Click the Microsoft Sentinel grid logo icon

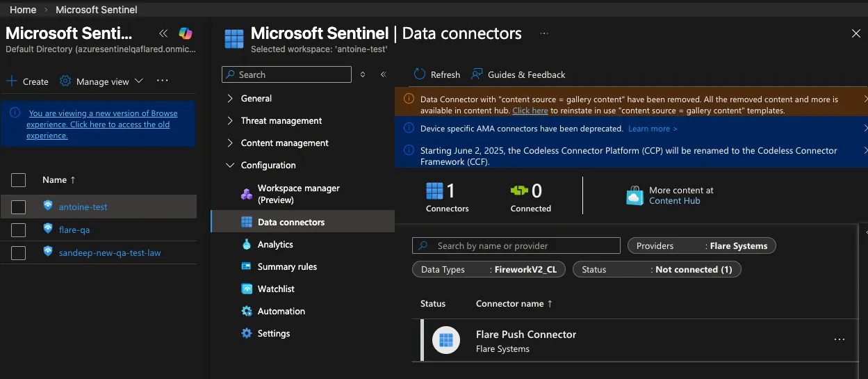coord(234,39)
